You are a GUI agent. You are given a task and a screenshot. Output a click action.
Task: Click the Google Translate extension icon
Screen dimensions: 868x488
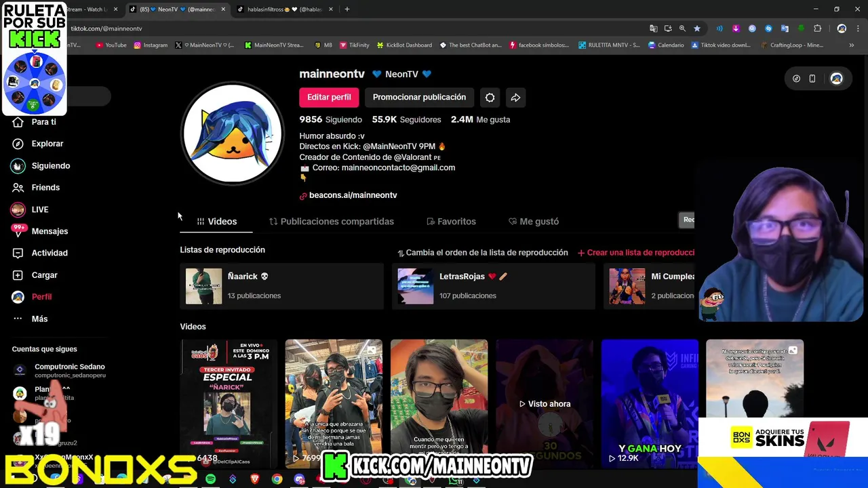point(785,28)
